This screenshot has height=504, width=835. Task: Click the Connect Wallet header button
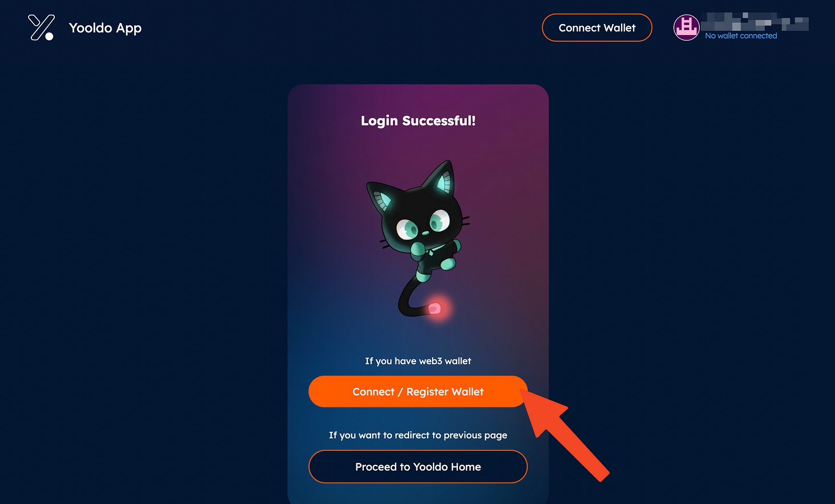597,28
